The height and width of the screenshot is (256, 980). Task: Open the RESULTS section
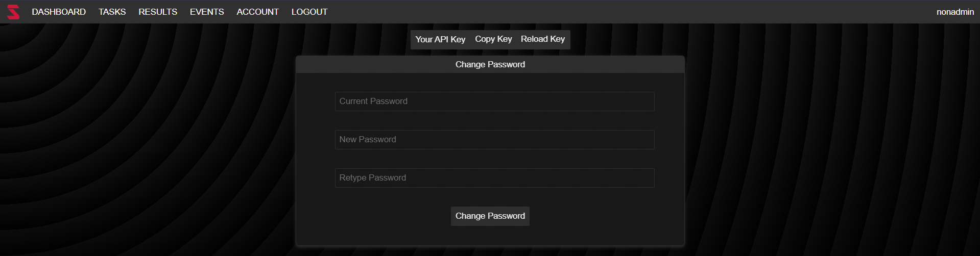pos(158,12)
